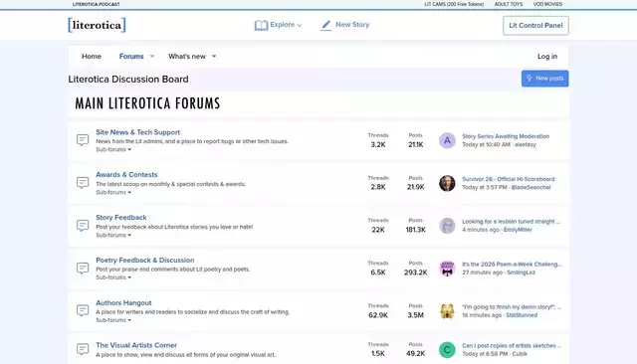Click the Site News & Tech Support forum icon

click(x=83, y=140)
